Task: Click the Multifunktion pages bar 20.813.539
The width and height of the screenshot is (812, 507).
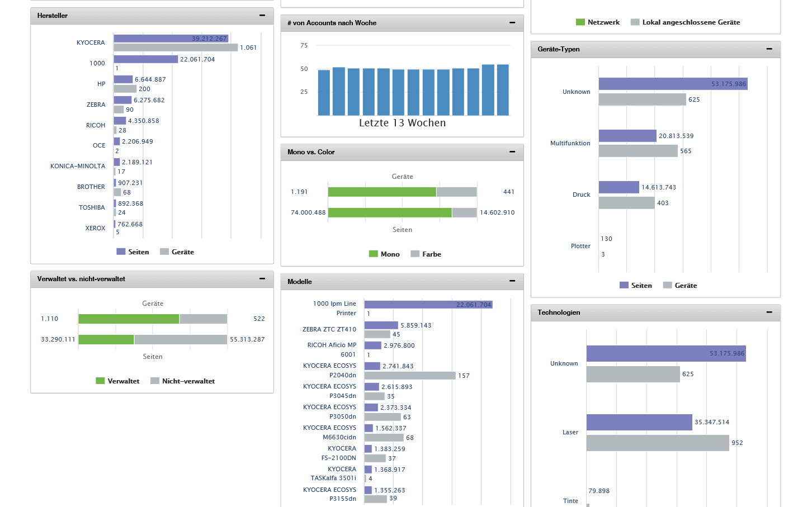Action: tap(627, 136)
